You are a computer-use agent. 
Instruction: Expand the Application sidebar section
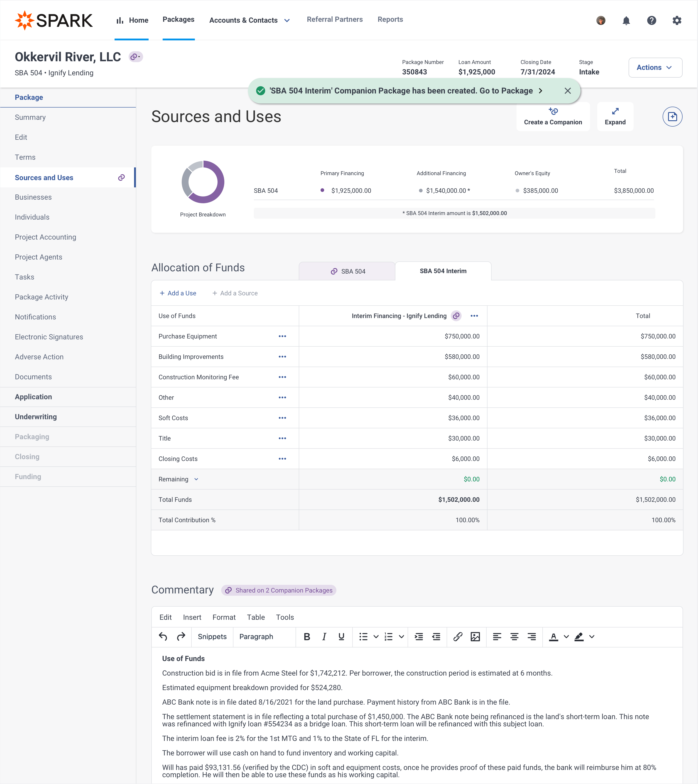coord(68,397)
